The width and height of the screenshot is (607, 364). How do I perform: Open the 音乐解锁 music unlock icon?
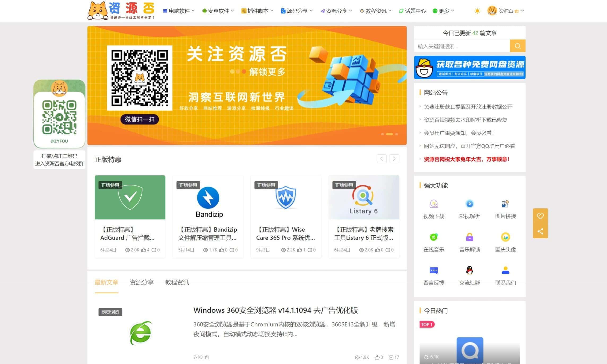[469, 237]
